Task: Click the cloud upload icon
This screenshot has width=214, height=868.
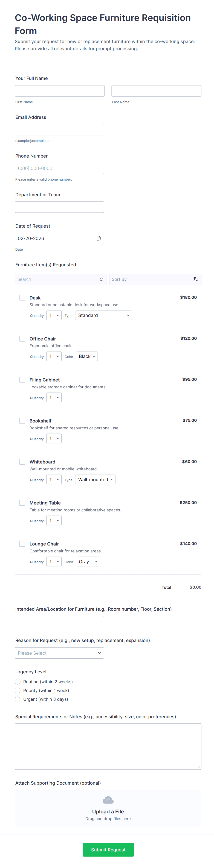Action: point(108,800)
